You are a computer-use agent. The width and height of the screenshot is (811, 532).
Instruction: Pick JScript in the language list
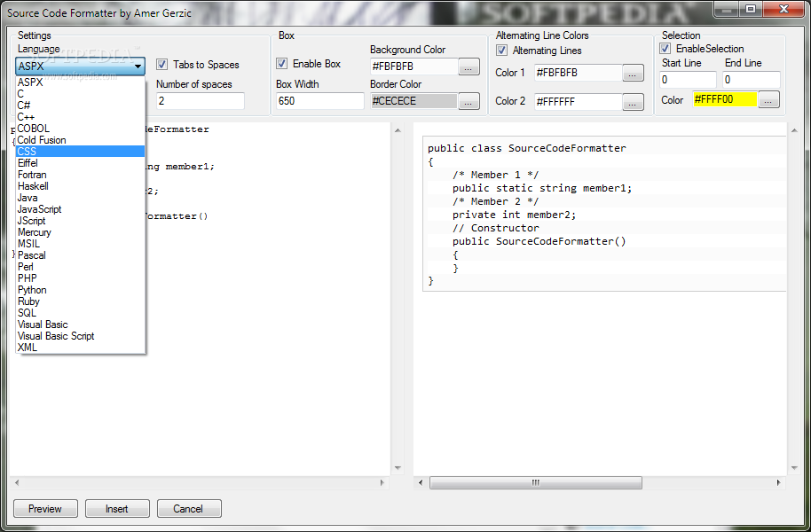[80, 221]
